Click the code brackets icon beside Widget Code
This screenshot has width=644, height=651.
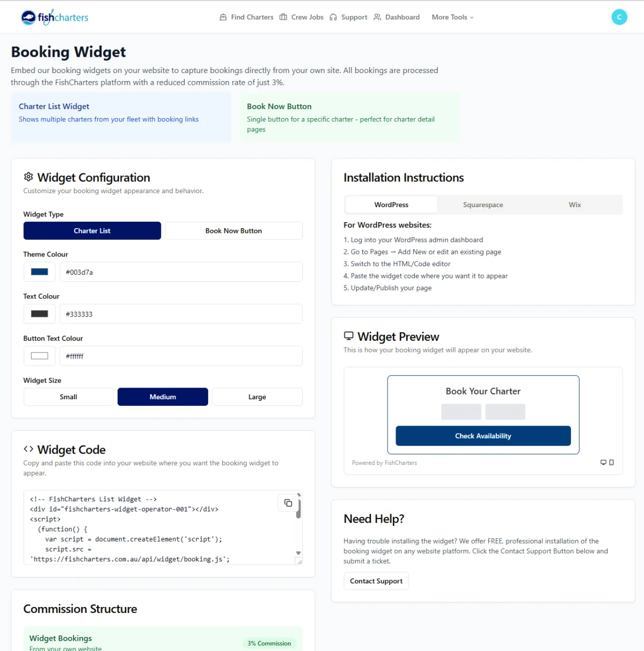point(28,449)
